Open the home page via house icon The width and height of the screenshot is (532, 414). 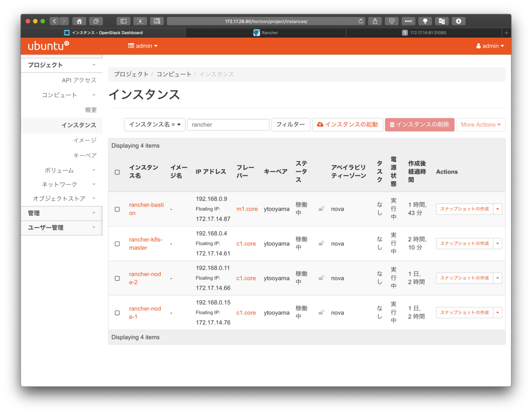[79, 21]
